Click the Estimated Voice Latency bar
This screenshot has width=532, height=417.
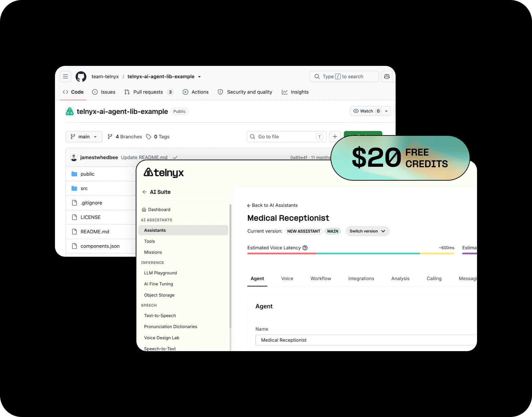coord(350,253)
